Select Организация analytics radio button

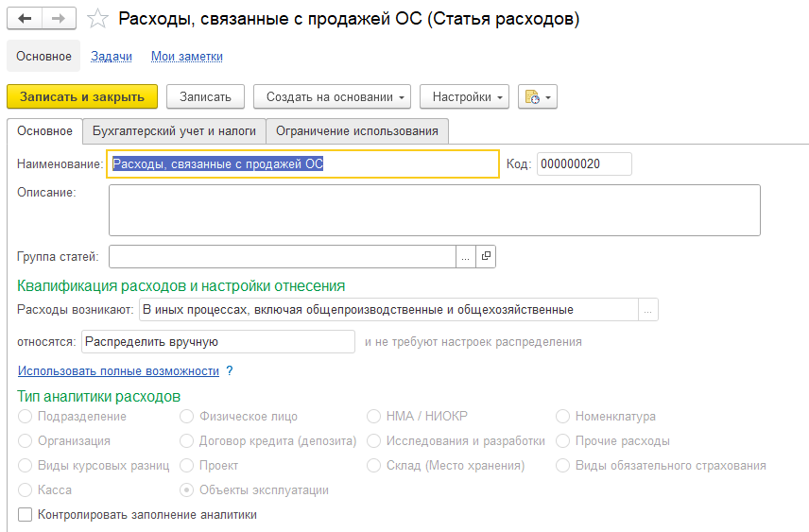coord(26,441)
